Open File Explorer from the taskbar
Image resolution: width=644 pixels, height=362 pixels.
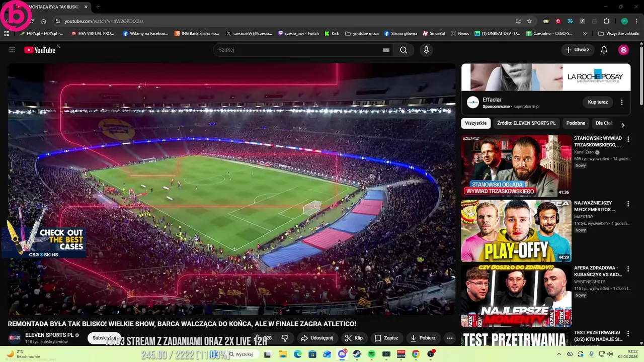click(x=283, y=354)
